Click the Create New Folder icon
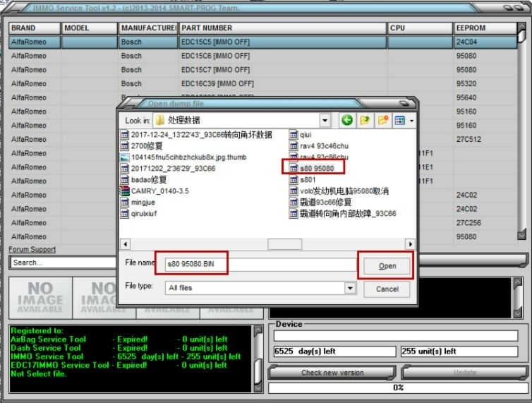The image size is (532, 403). point(382,120)
